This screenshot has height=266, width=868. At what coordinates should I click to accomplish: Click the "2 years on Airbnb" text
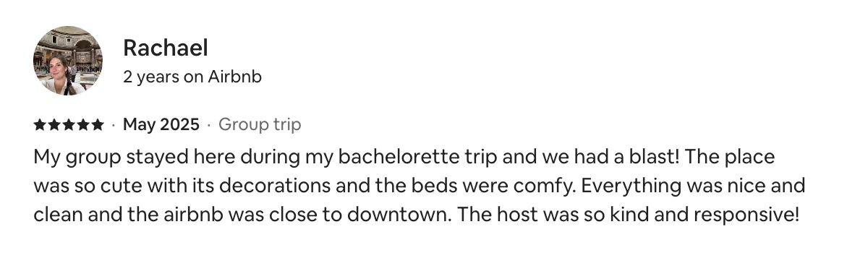click(x=192, y=77)
